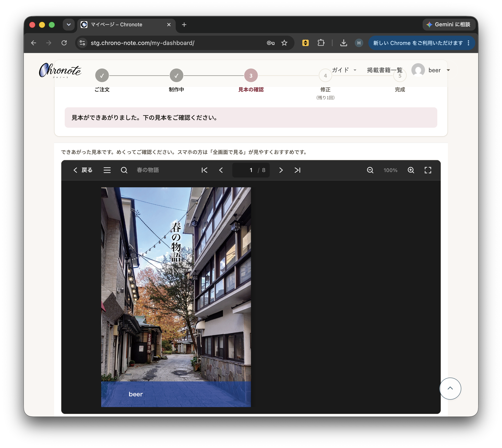
Task: Jump to the last page icon
Action: (297, 170)
